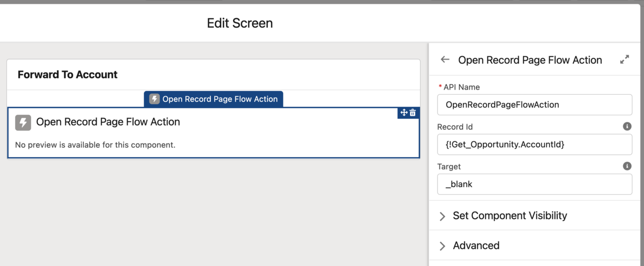Click the API Name label

click(x=462, y=87)
